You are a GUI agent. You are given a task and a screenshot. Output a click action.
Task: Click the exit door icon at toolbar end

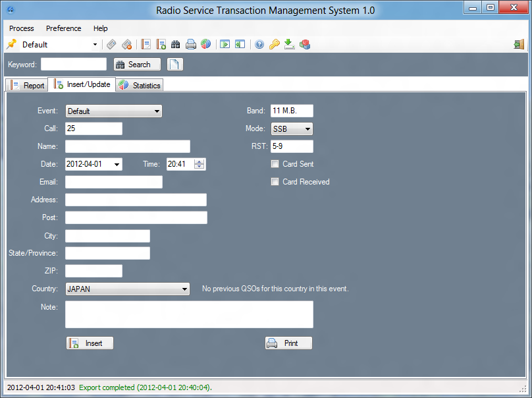click(519, 45)
